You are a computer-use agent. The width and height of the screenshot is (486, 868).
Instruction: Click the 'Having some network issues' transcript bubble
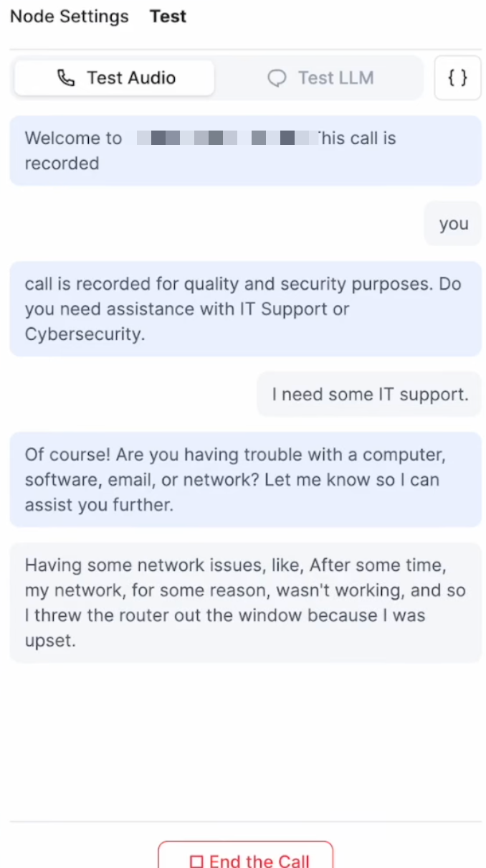(245, 603)
